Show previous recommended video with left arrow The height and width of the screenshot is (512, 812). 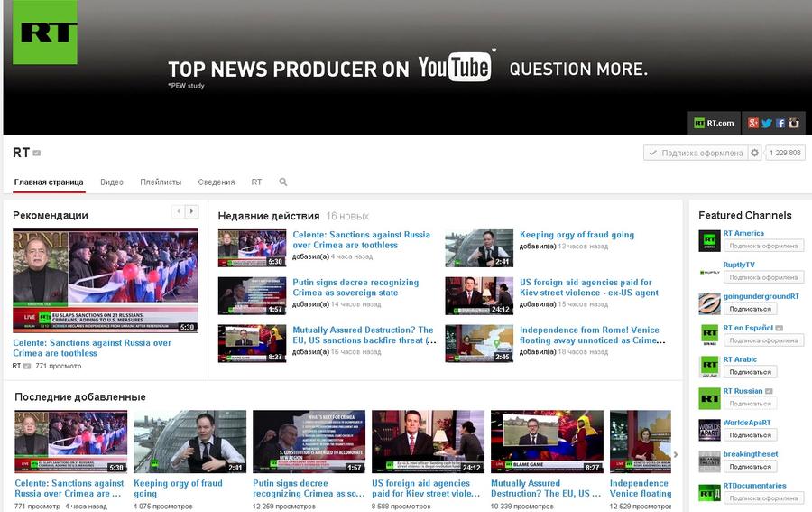pos(179,211)
